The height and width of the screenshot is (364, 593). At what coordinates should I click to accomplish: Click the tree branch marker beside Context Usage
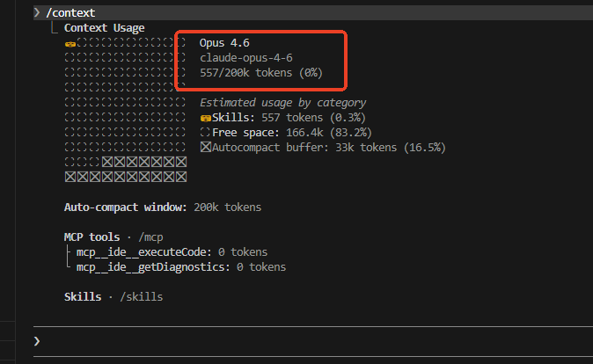click(x=55, y=27)
